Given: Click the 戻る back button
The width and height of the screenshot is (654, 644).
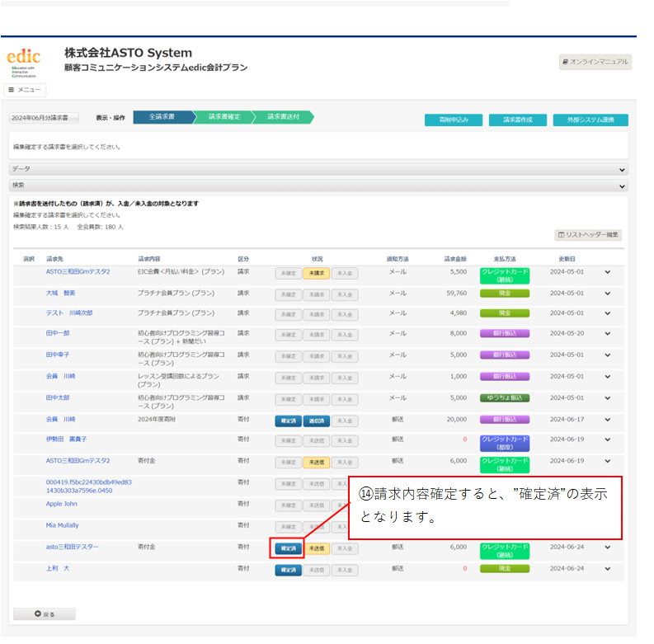Looking at the screenshot, I should tap(45, 614).
